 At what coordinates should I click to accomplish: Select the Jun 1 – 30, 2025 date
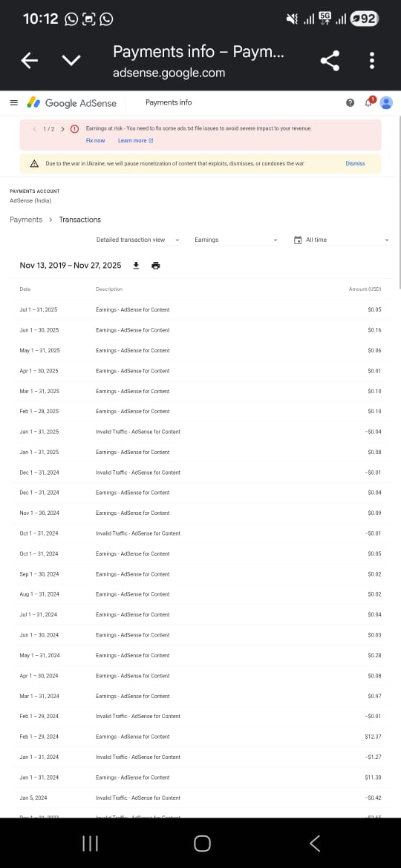tap(39, 330)
